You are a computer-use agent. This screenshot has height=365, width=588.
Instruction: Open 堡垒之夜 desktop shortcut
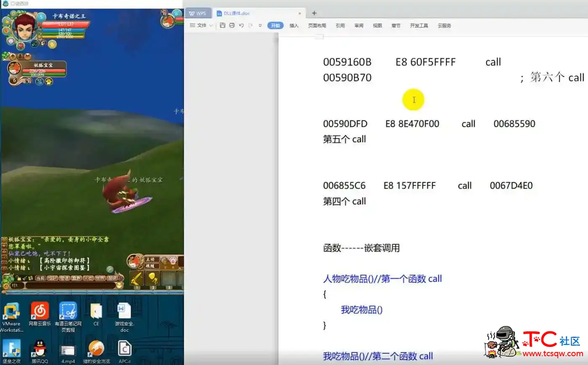[x=11, y=352]
